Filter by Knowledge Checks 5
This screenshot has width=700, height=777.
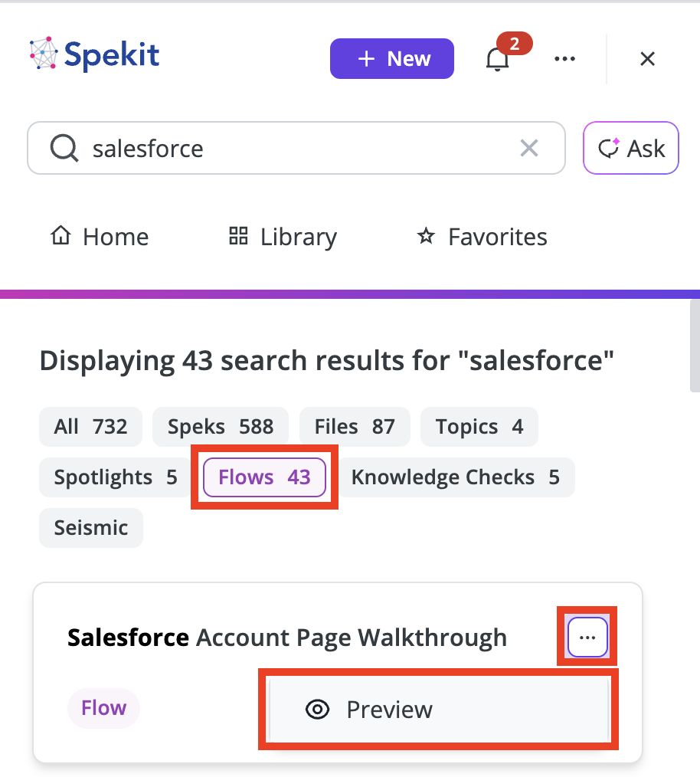point(455,477)
